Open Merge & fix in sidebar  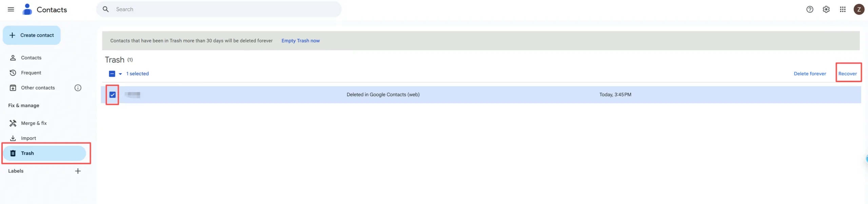pyautogui.click(x=44, y=123)
